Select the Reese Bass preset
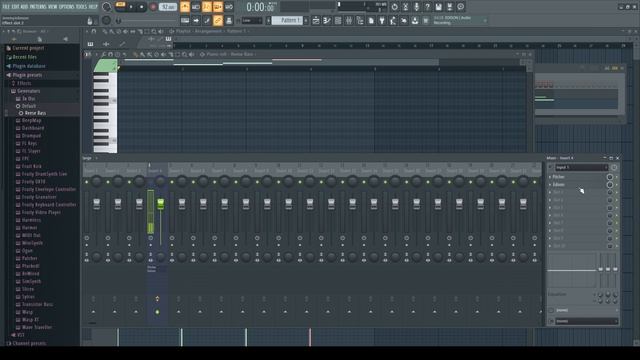 tap(35, 113)
